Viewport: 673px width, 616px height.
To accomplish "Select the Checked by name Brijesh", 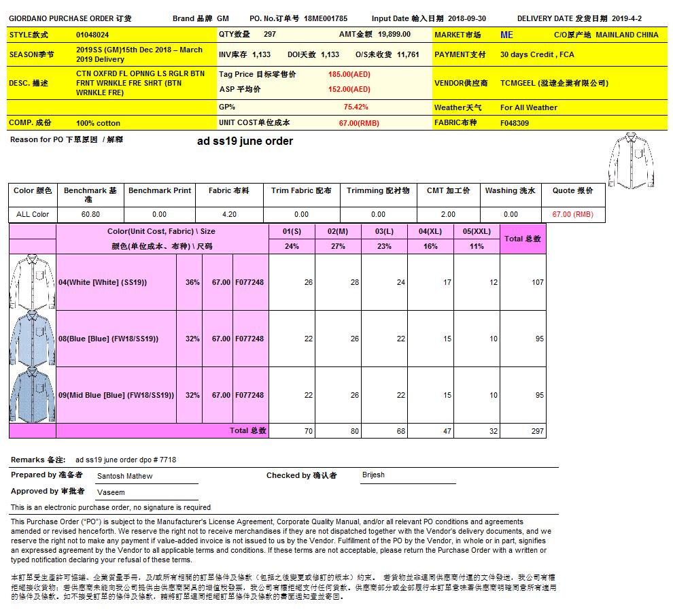I will [373, 475].
